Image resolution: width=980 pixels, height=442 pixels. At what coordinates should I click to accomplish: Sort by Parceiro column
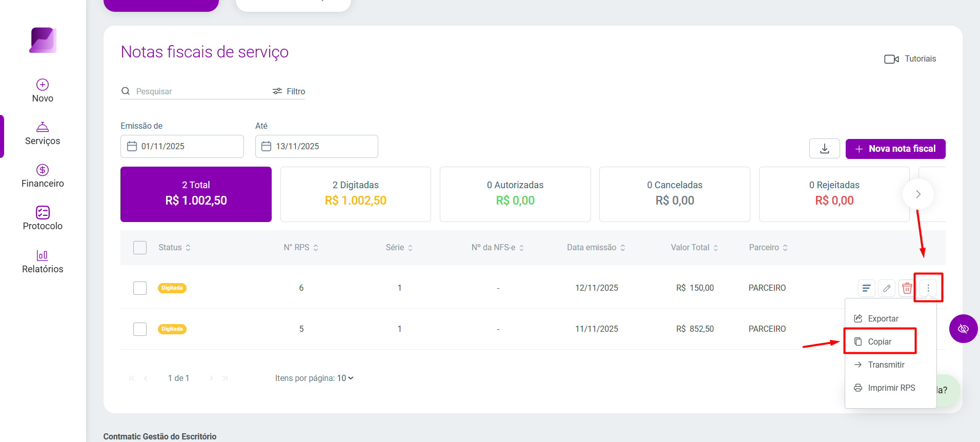(768, 248)
